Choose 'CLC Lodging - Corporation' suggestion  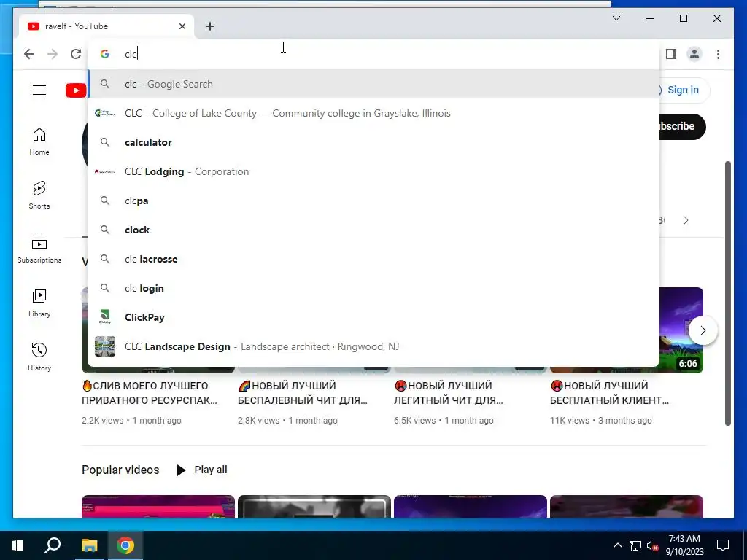[374, 171]
